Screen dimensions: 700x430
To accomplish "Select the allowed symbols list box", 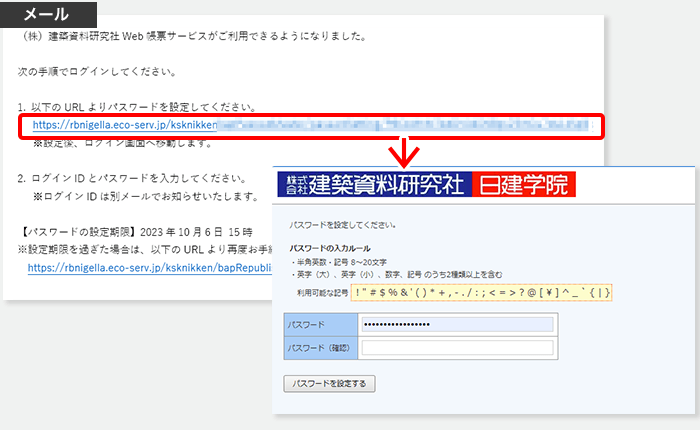I will click(x=481, y=293).
